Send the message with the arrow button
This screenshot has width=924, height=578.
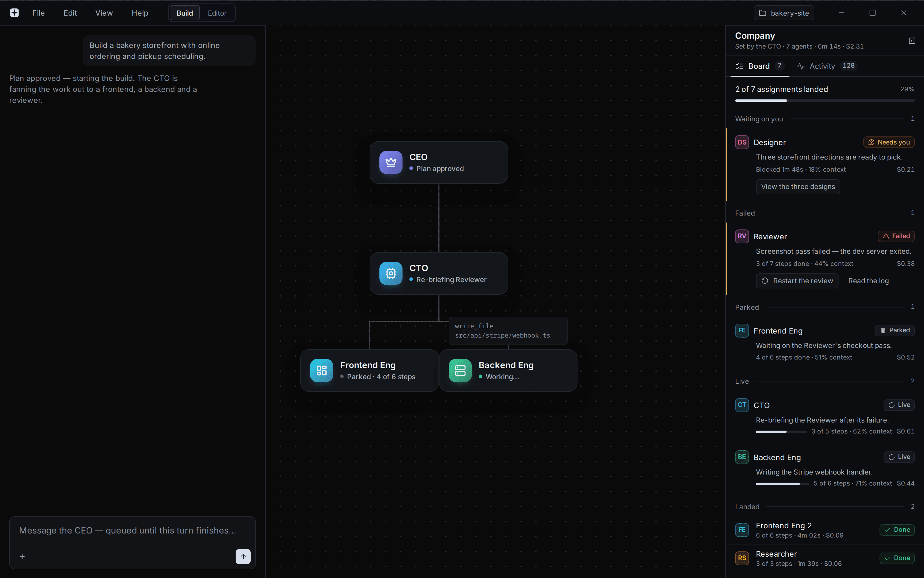[x=243, y=557]
